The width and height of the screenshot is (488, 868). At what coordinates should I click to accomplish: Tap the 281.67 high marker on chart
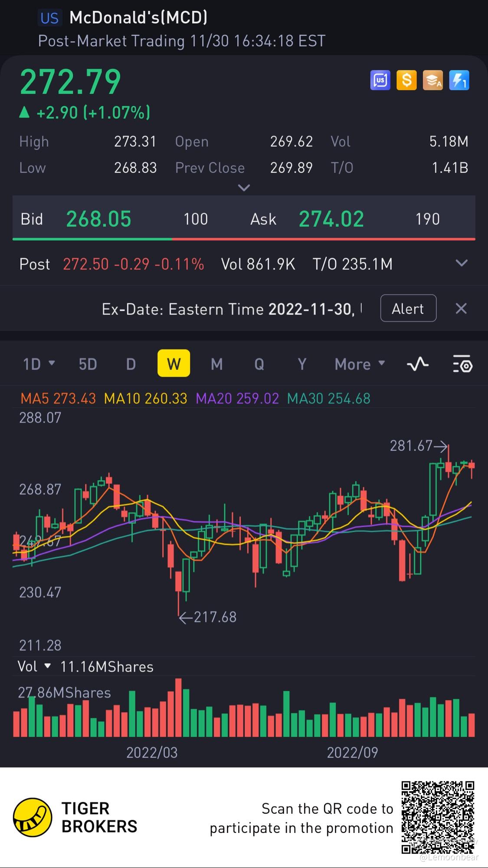418,446
